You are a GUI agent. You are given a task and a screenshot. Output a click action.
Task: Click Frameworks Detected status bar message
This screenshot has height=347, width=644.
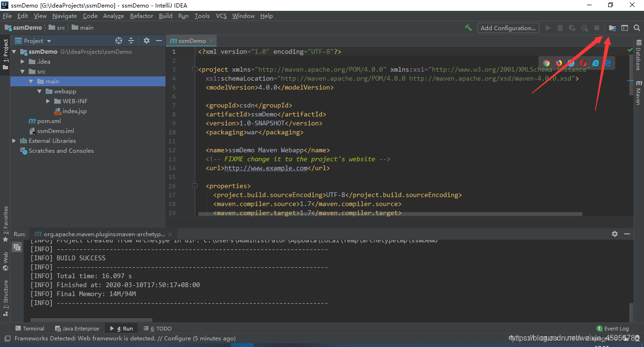tap(125, 339)
